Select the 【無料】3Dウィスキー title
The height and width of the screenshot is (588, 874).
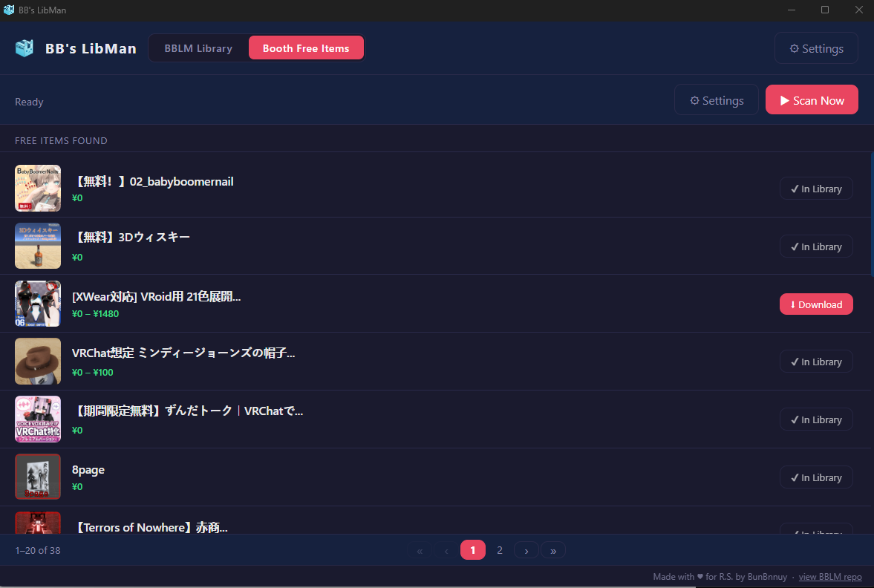[x=132, y=238]
